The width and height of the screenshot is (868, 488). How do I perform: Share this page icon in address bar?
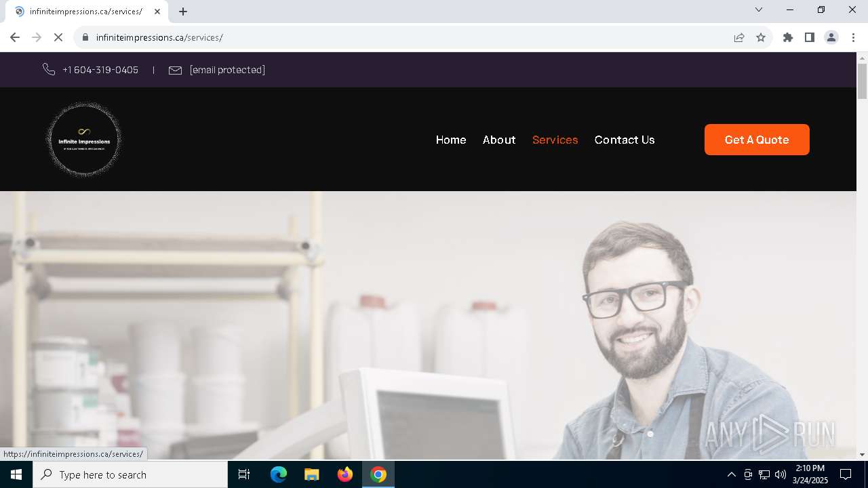[x=739, y=37]
